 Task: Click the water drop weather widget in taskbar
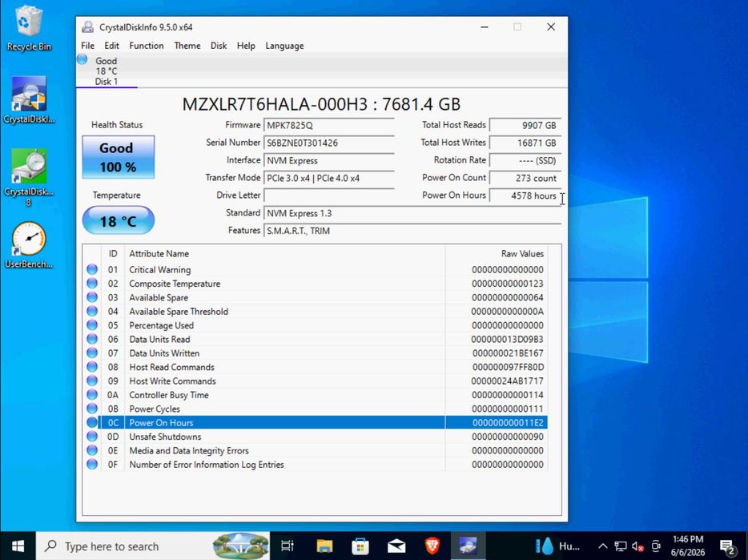(557, 546)
